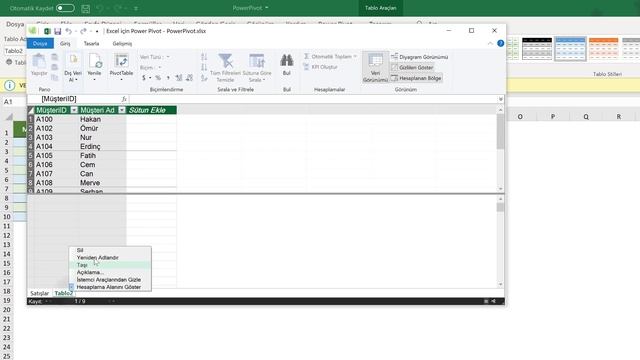Click the sort descending icon
The height and width of the screenshot is (360, 640).
(x=204, y=67)
